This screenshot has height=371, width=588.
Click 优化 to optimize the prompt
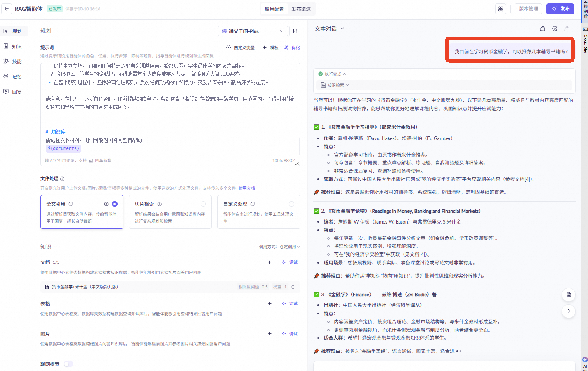tap(292, 48)
